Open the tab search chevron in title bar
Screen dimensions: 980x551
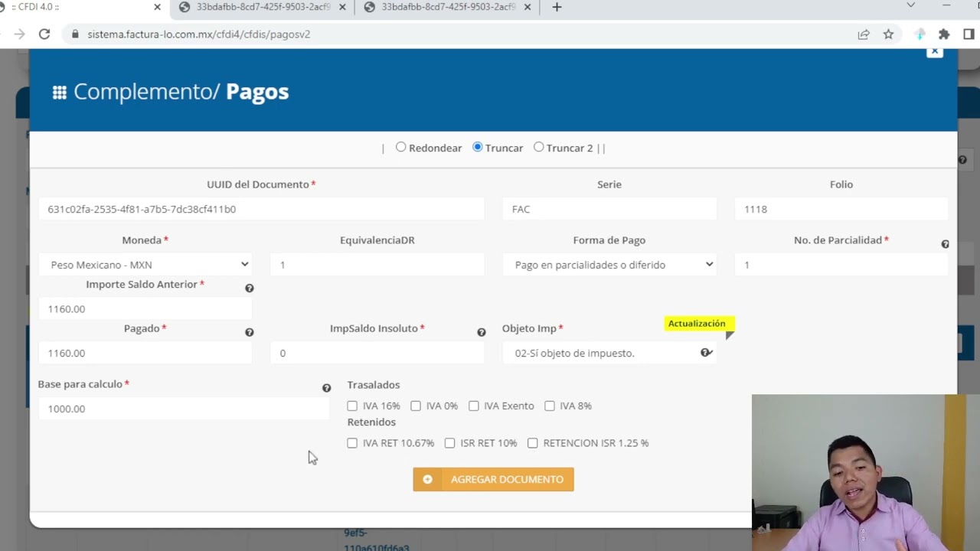tap(910, 5)
